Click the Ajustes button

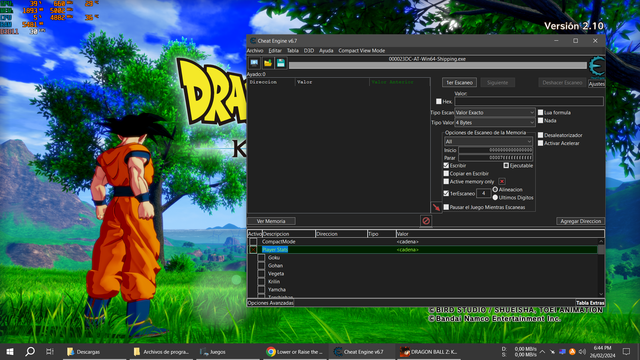point(596,84)
